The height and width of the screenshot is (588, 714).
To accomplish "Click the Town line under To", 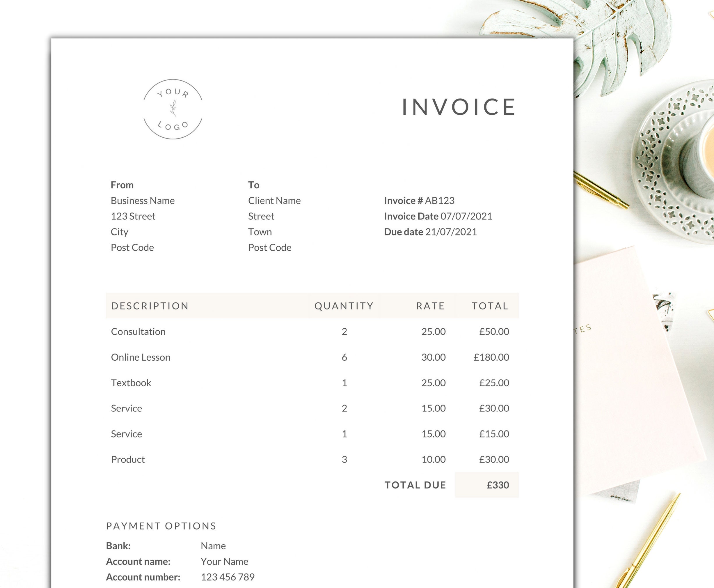I will 260,232.
